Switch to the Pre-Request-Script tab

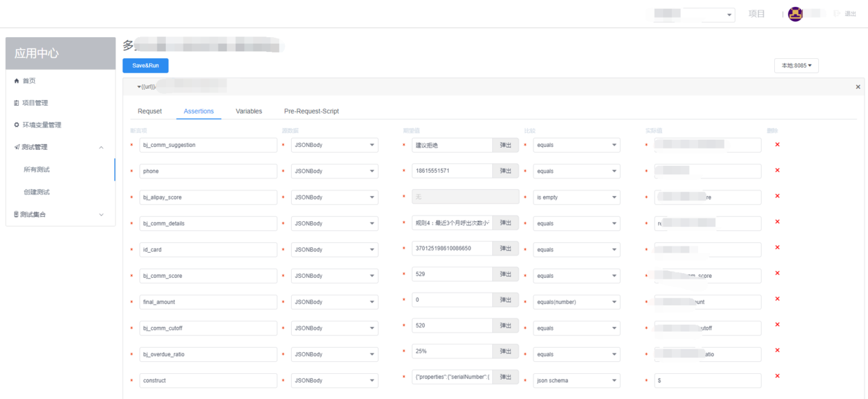pos(311,111)
